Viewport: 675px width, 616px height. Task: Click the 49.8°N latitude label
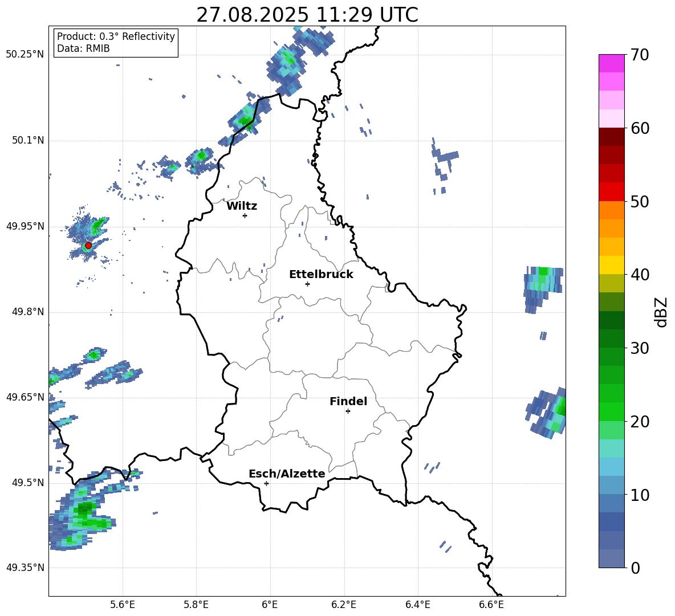[28, 312]
